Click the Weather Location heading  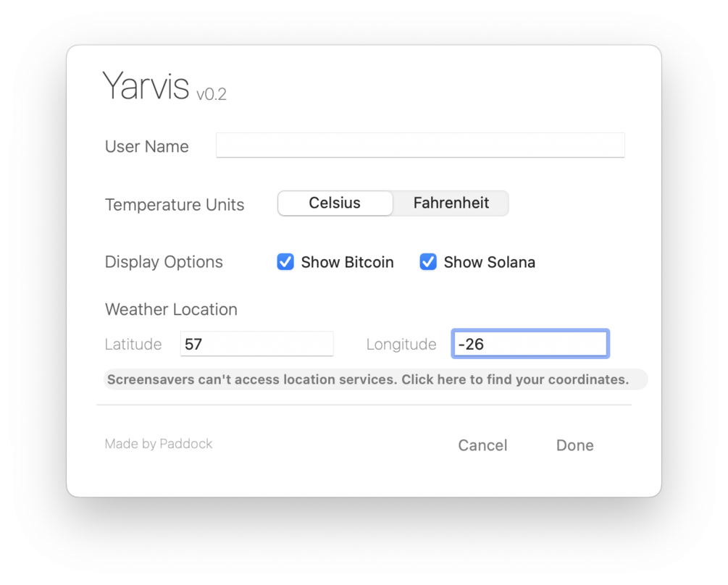tap(171, 309)
